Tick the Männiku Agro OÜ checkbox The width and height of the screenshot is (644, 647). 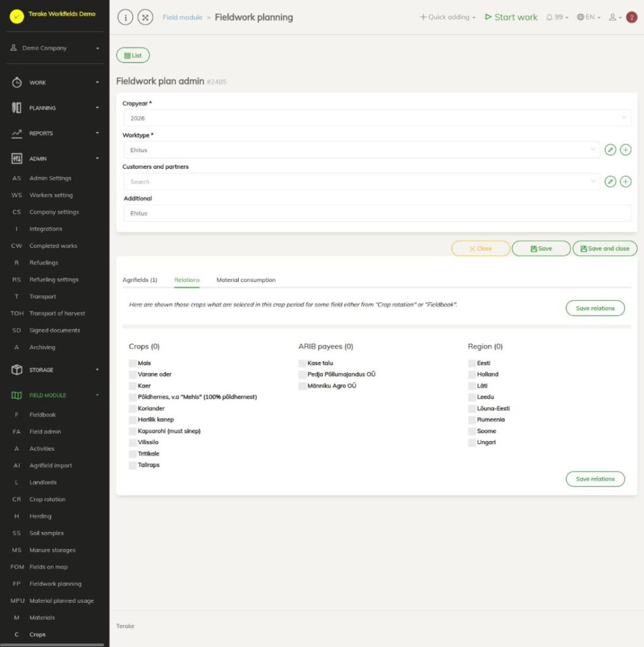302,386
